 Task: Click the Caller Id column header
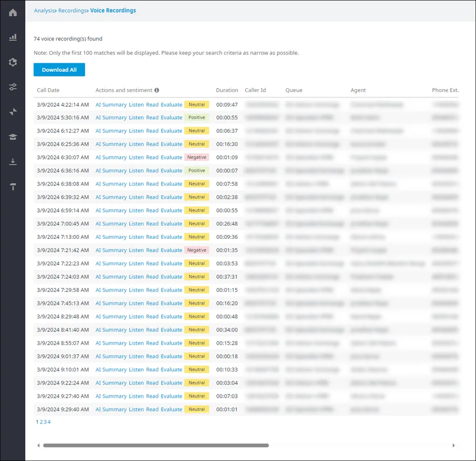tap(255, 90)
